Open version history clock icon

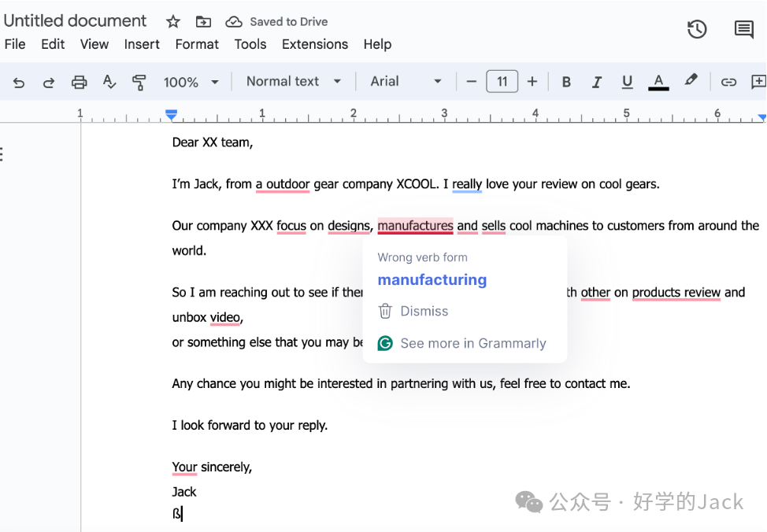697,29
